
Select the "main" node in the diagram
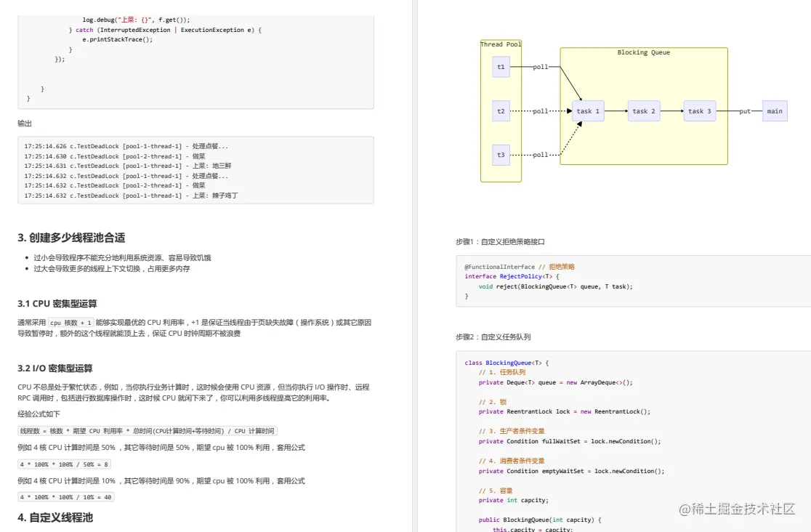point(775,110)
